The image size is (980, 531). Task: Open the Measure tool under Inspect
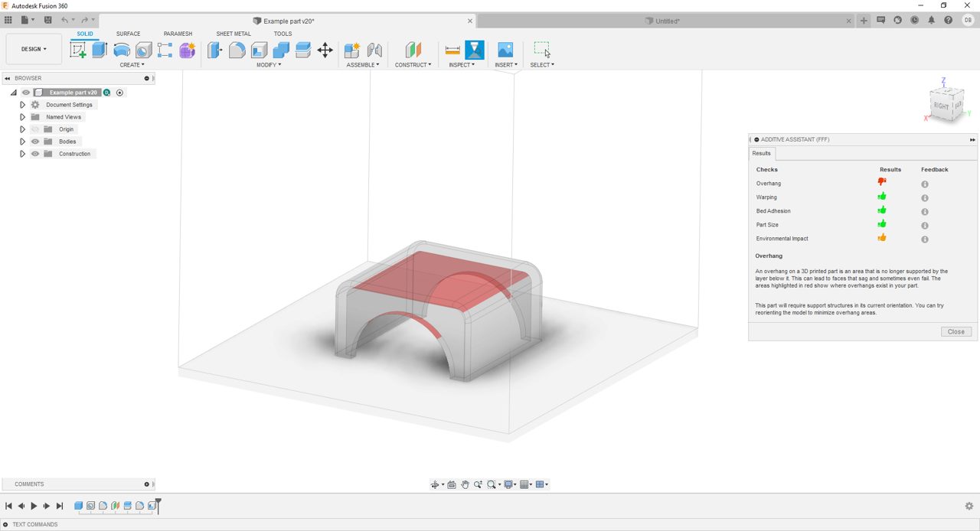tap(452, 50)
